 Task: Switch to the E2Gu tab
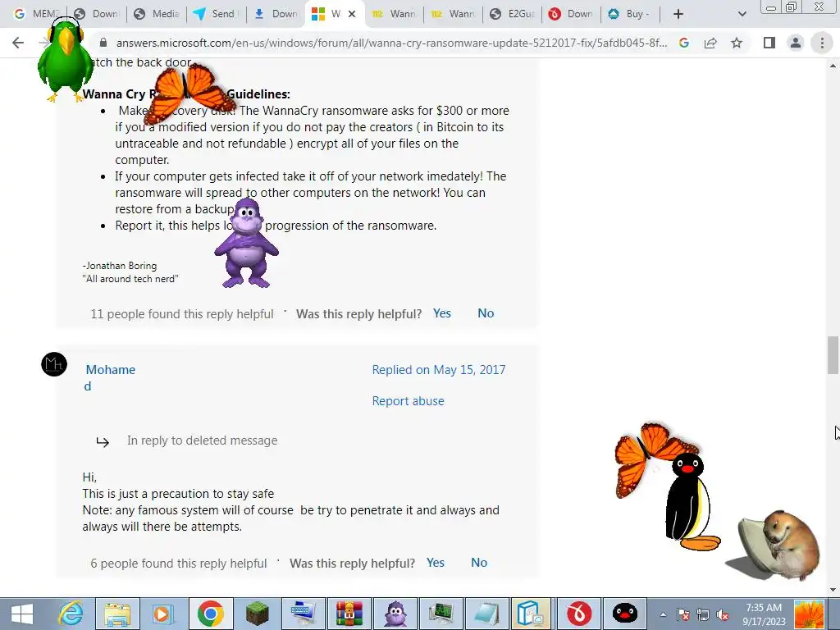(x=512, y=14)
